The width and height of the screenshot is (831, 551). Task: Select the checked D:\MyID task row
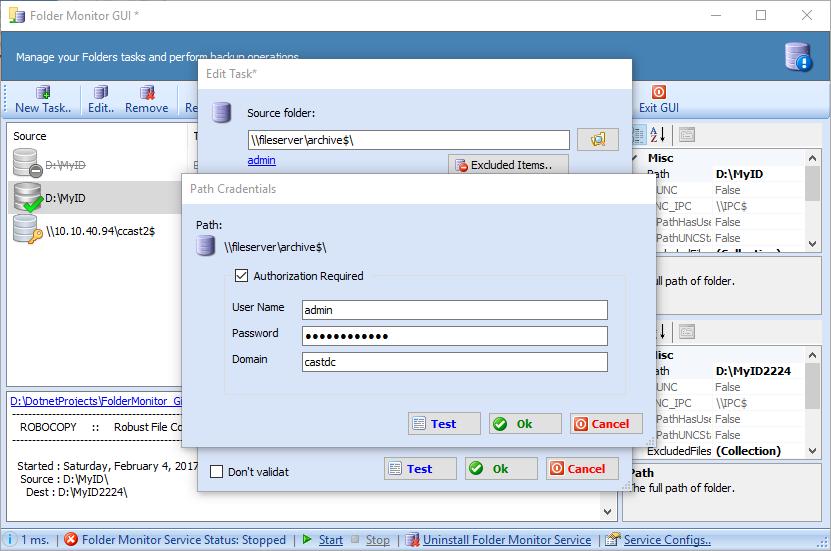(95, 198)
